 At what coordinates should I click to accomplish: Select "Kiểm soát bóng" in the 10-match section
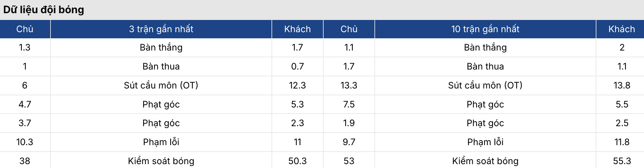pyautogui.click(x=485, y=161)
